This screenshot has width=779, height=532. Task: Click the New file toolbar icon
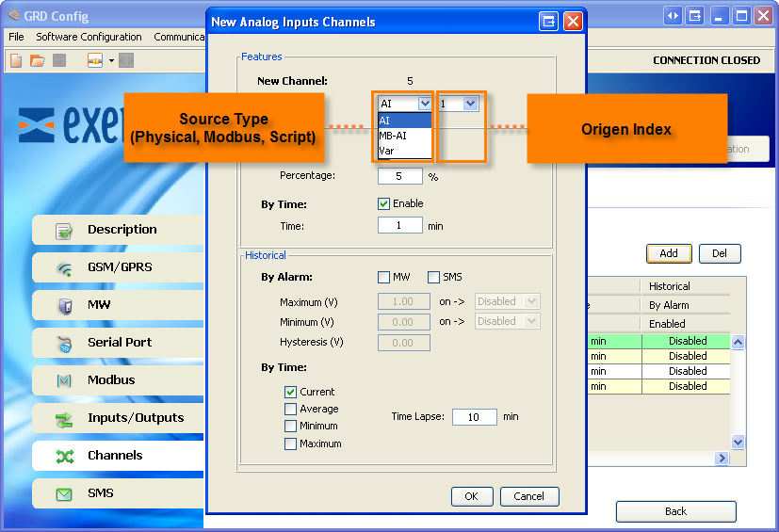(16, 60)
